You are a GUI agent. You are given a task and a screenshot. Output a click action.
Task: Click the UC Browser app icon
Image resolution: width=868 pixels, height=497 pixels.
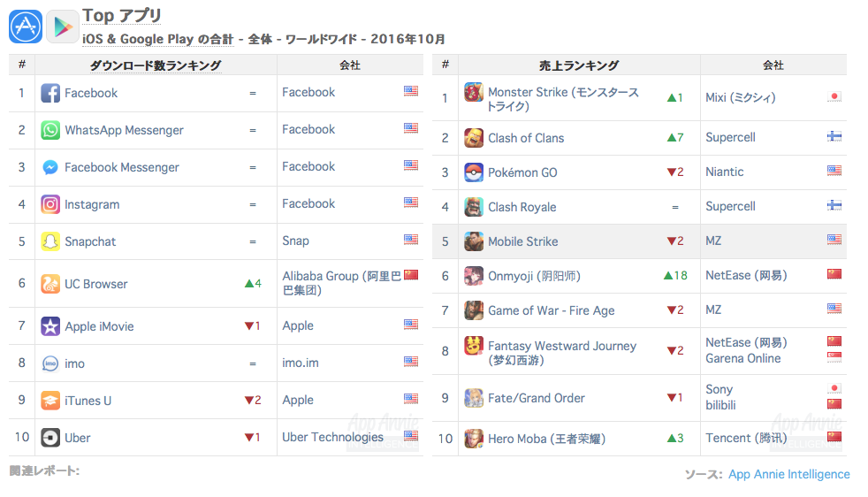point(50,284)
